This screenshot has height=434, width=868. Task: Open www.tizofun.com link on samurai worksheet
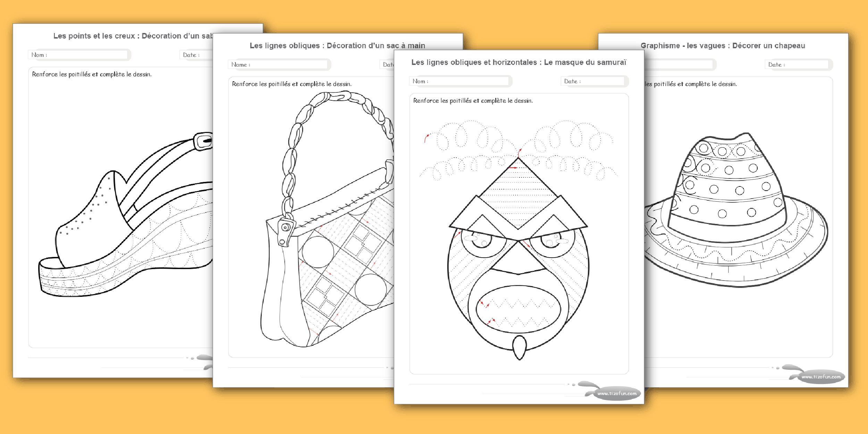point(617,394)
